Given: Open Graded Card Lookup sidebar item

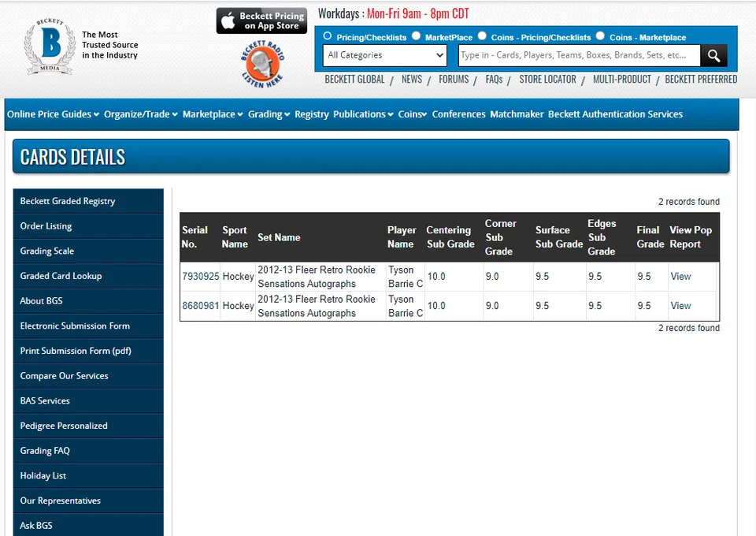Looking at the screenshot, I should (88, 276).
